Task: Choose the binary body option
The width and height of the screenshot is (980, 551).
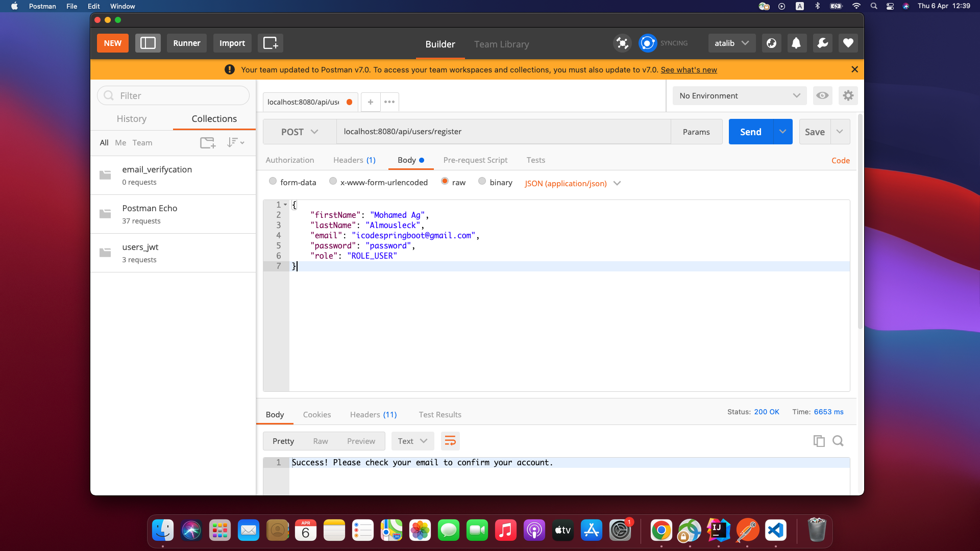Action: click(x=482, y=181)
